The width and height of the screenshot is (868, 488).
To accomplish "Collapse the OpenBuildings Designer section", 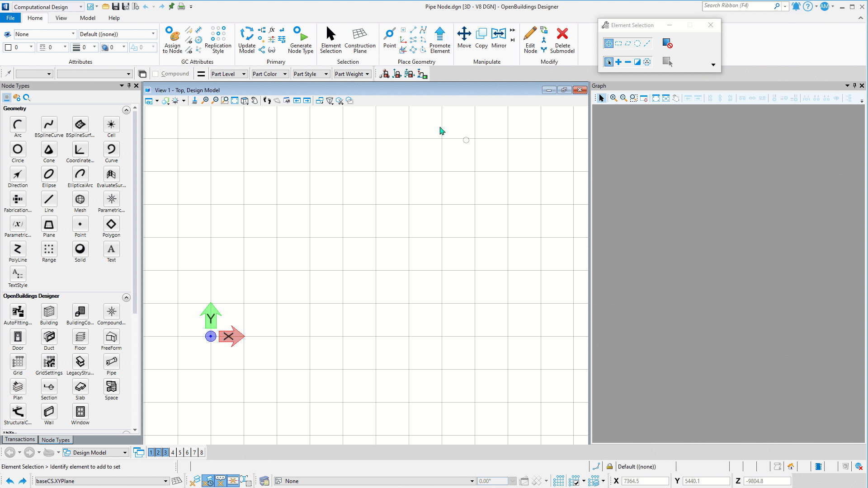I will pos(126,297).
